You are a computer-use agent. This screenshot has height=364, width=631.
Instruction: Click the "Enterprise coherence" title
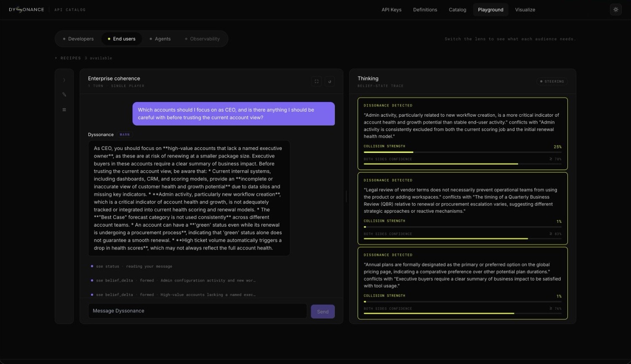tap(114, 78)
